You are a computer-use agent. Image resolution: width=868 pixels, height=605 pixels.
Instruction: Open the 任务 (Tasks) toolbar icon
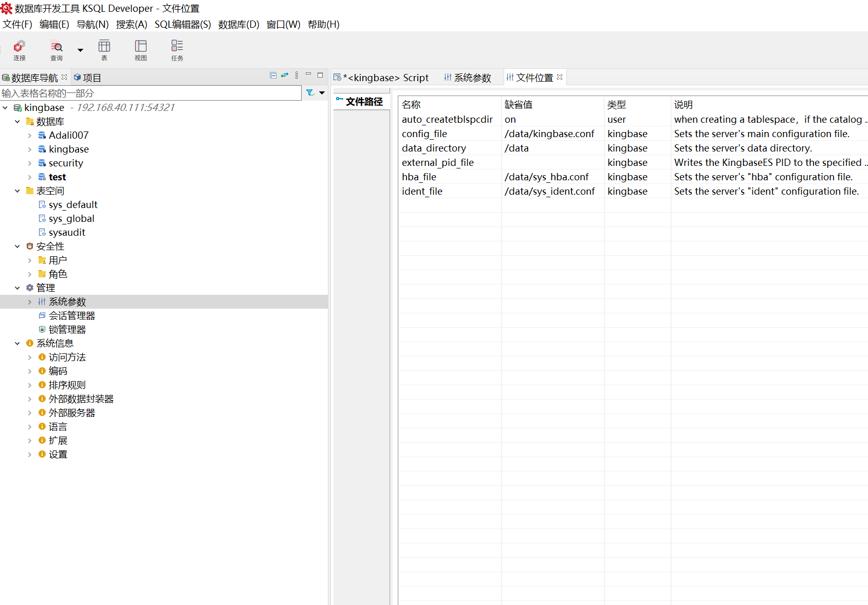[177, 50]
